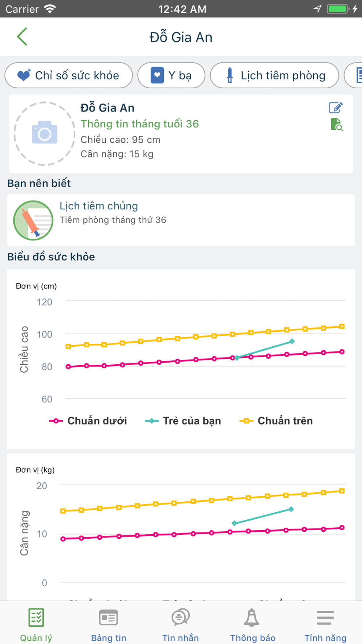The width and height of the screenshot is (362, 644).
Task: Tap Thông tin tháng tuổi 36 text
Action: (x=140, y=124)
